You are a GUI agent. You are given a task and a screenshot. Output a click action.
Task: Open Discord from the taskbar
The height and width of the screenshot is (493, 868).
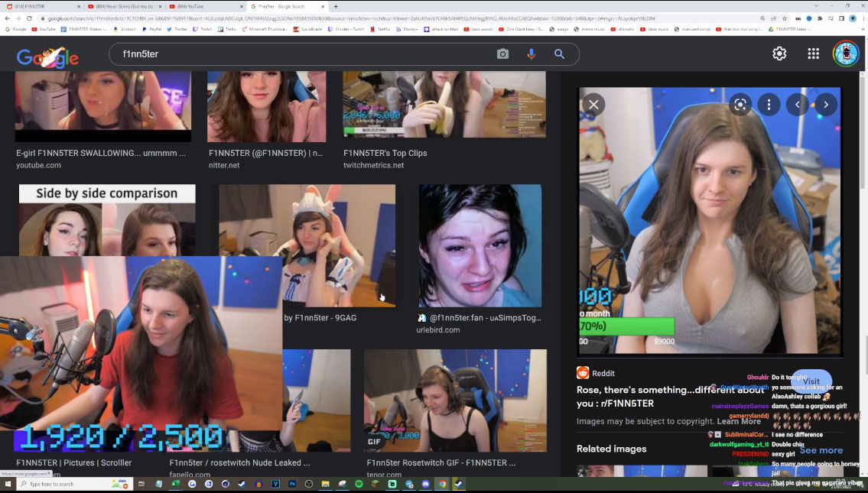425,484
